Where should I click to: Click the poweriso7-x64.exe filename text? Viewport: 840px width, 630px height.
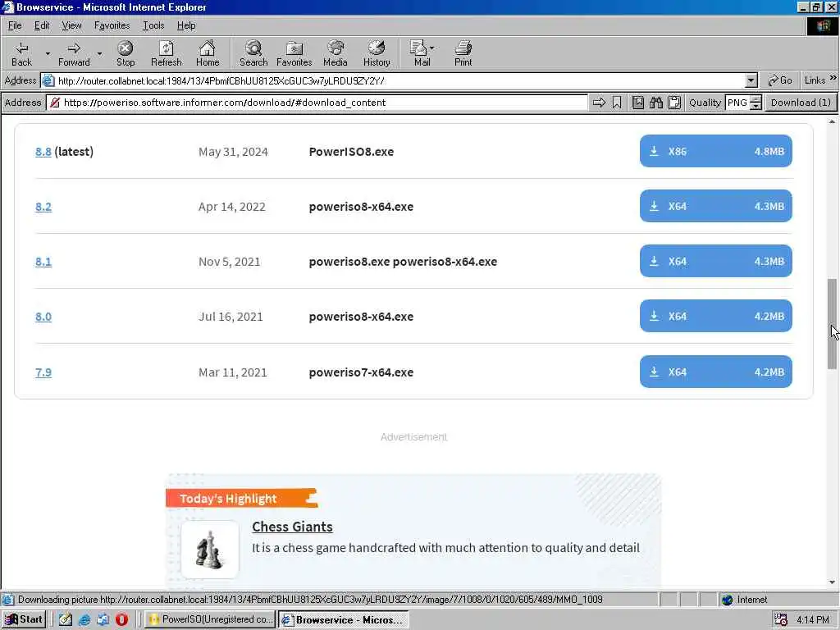[x=361, y=372]
